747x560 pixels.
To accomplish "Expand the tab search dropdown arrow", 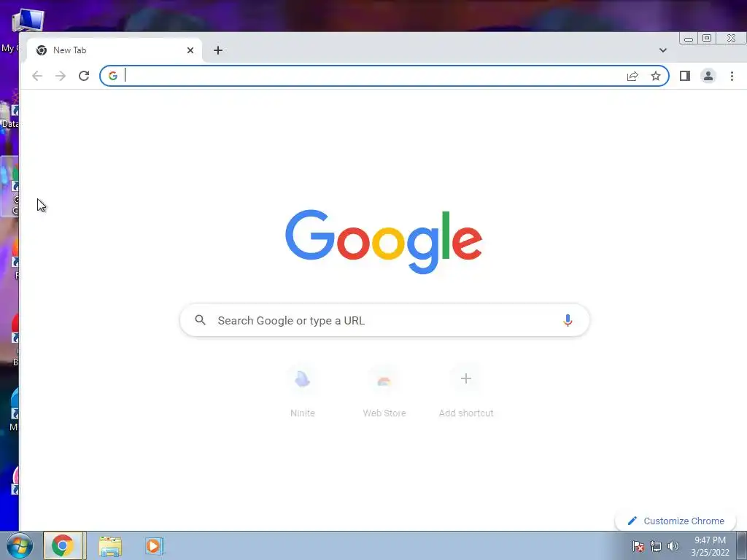I will click(662, 50).
